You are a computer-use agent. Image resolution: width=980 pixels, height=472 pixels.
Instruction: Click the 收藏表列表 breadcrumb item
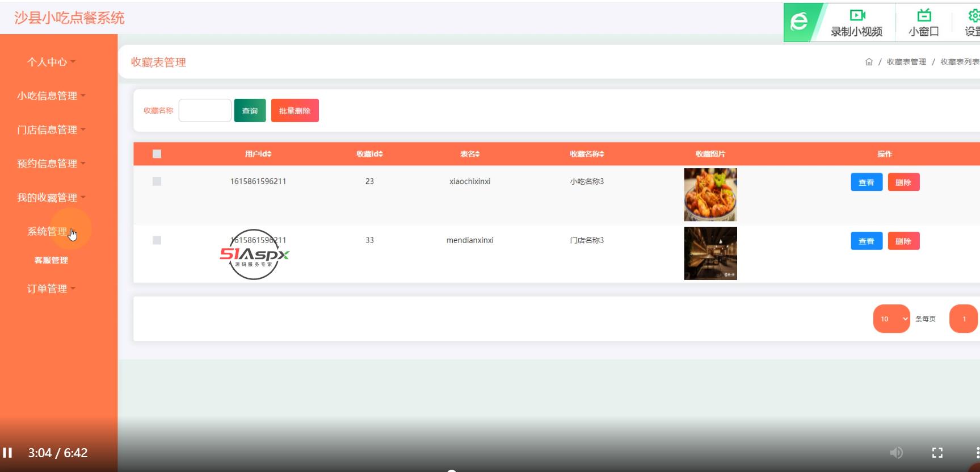[960, 62]
